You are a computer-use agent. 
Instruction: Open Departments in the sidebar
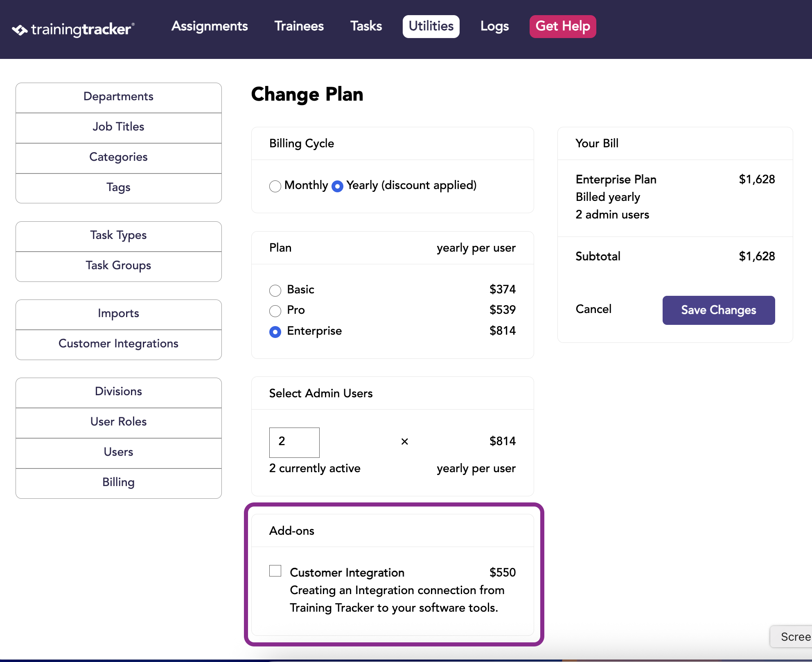tap(119, 97)
